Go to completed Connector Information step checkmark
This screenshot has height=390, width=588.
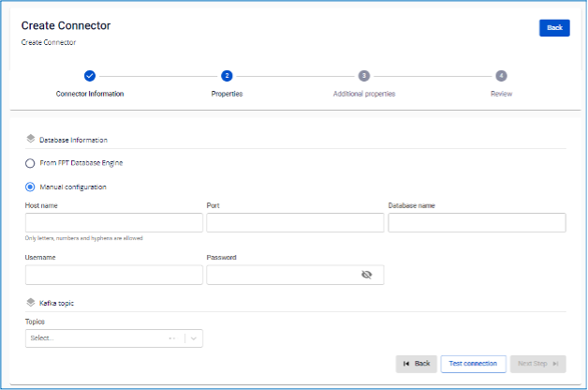(90, 76)
